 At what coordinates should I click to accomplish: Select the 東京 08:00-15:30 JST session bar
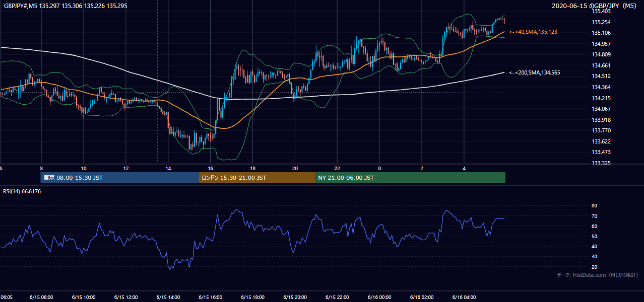tap(120, 178)
